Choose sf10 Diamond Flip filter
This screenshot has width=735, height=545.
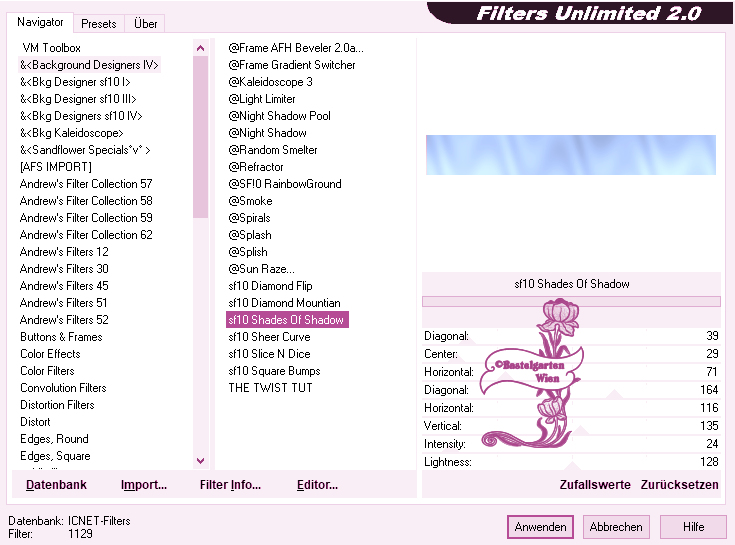pos(270,286)
